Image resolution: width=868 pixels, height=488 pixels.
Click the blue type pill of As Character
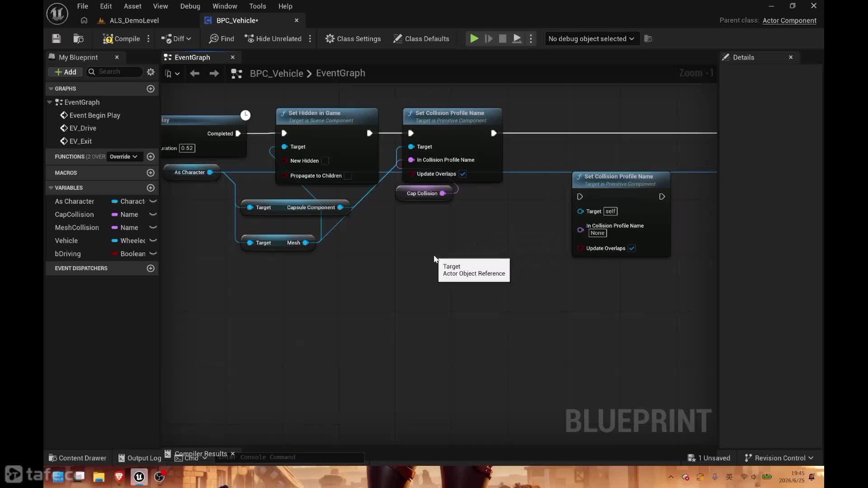click(115, 202)
